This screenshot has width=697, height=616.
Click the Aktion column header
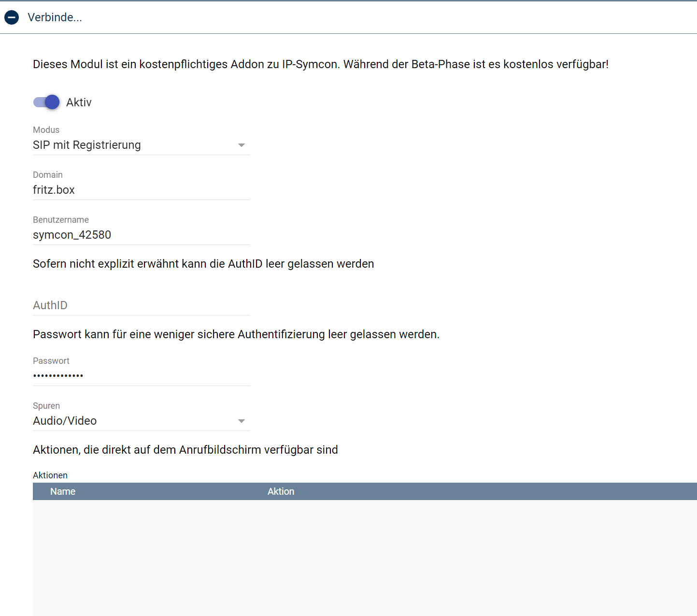281,491
